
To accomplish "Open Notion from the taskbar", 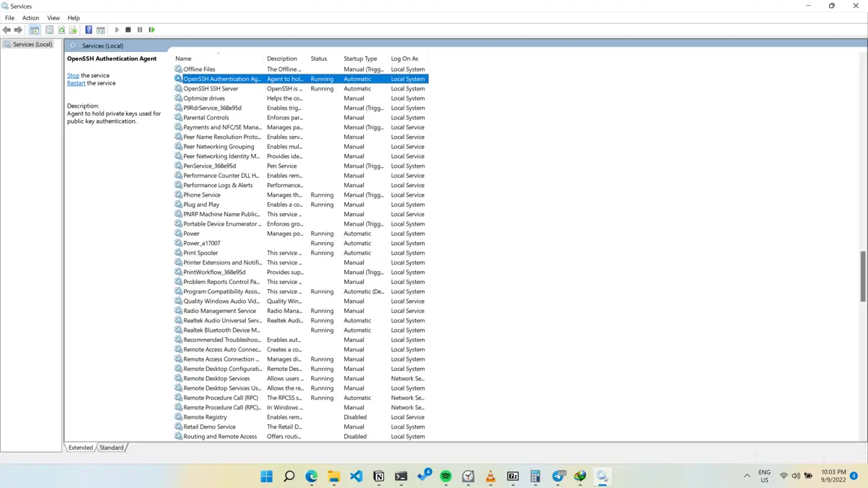I will (378, 476).
